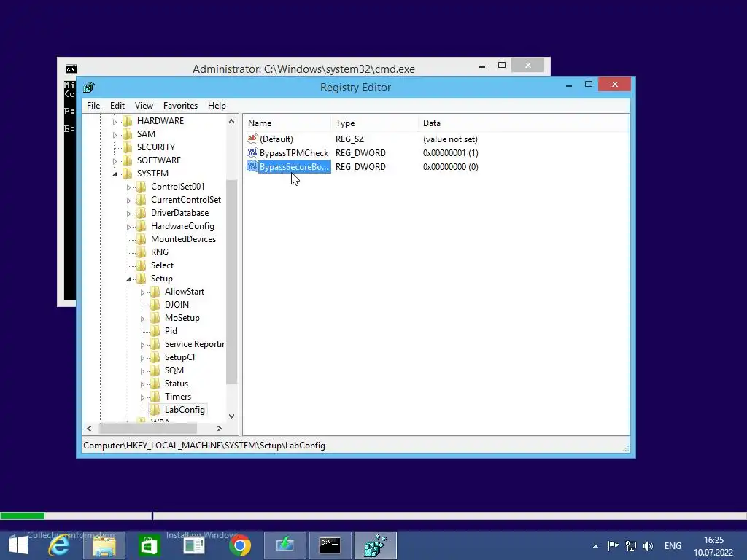Expand the Service Reporting key

[142, 345]
